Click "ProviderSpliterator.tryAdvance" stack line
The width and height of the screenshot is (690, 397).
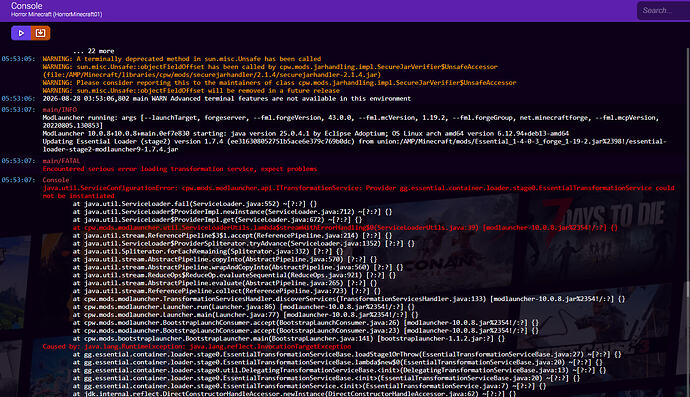(244, 243)
